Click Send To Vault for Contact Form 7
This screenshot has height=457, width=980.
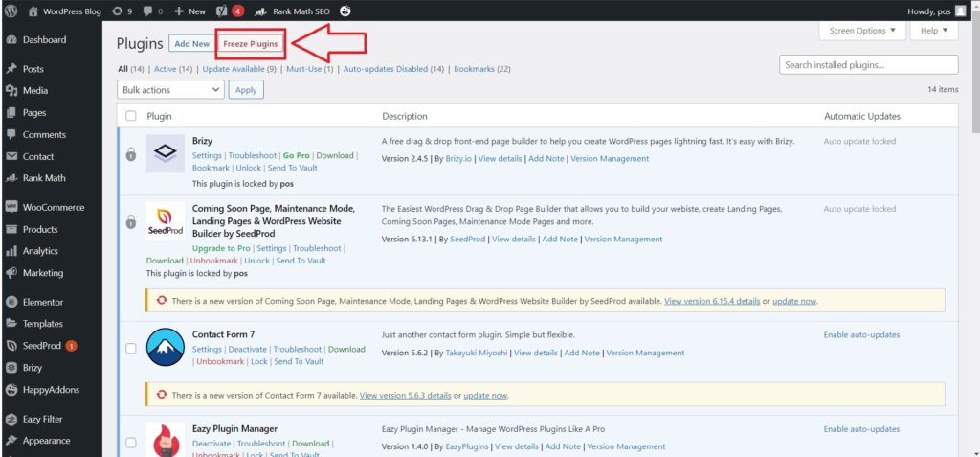pyautogui.click(x=299, y=362)
